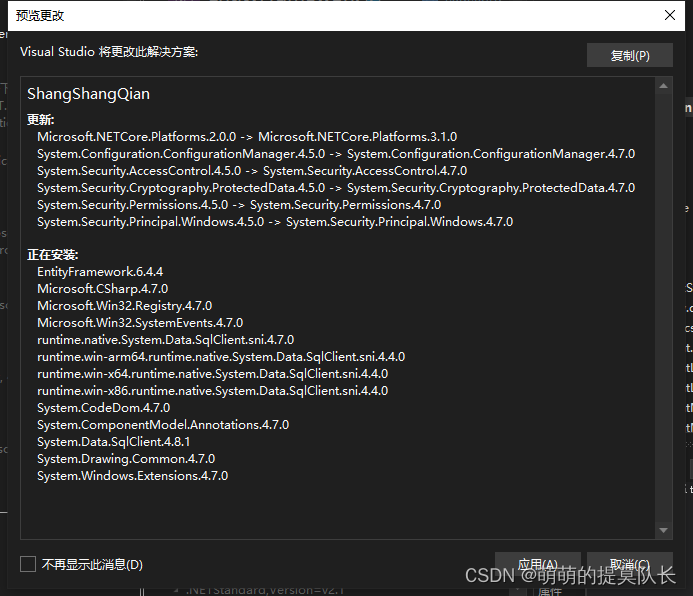
Task: Click the Microsoft.Win32.SystemEvents.4.7.0 entry
Action: point(140,323)
